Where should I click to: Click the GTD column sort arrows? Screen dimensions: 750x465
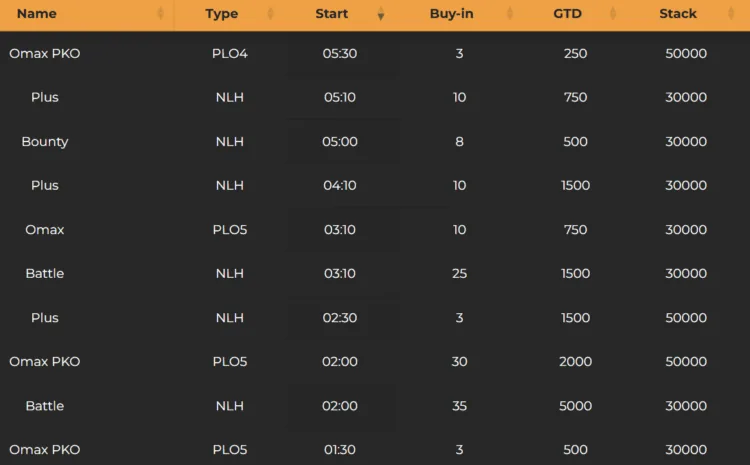click(x=613, y=13)
